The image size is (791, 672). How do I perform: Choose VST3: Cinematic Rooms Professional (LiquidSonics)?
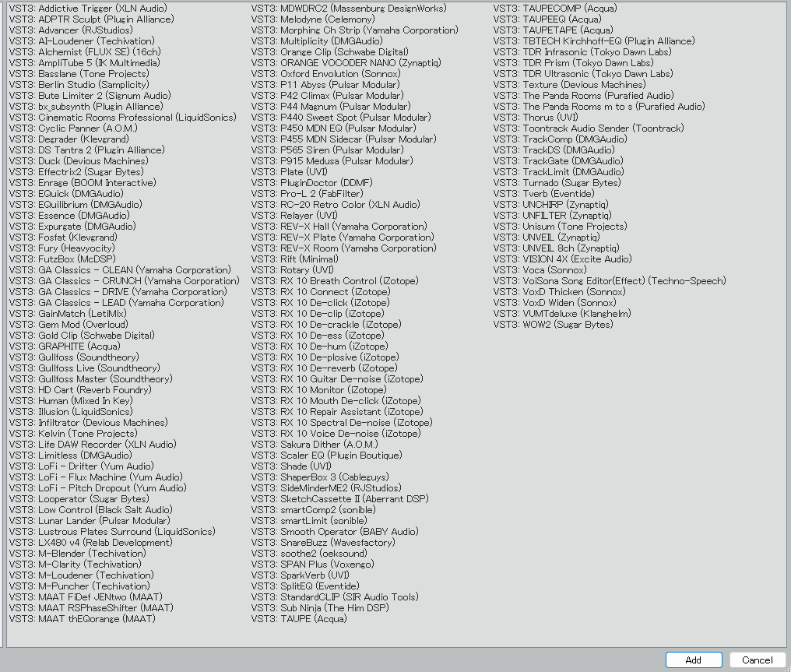[x=122, y=117]
